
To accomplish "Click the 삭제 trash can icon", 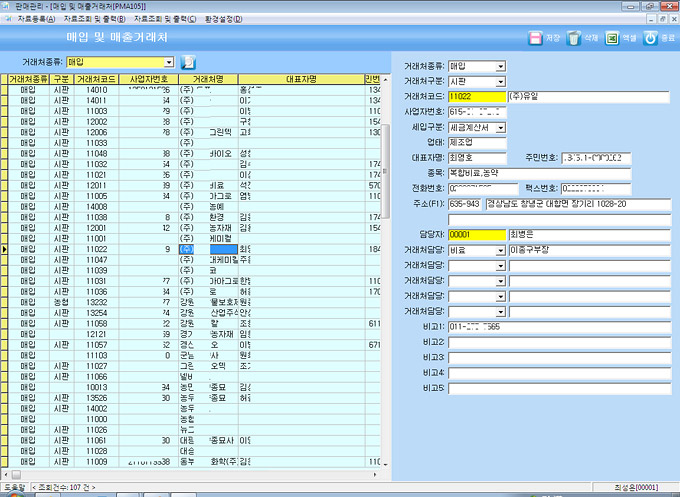I will point(573,38).
